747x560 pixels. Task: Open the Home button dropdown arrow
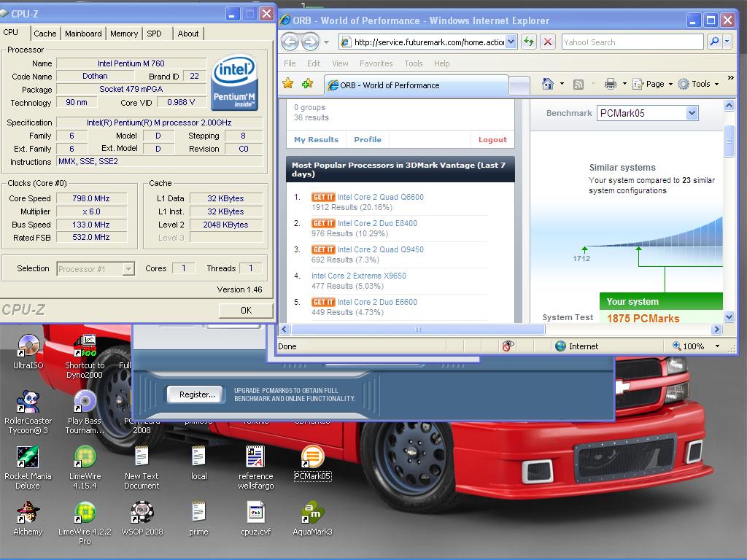(x=562, y=84)
